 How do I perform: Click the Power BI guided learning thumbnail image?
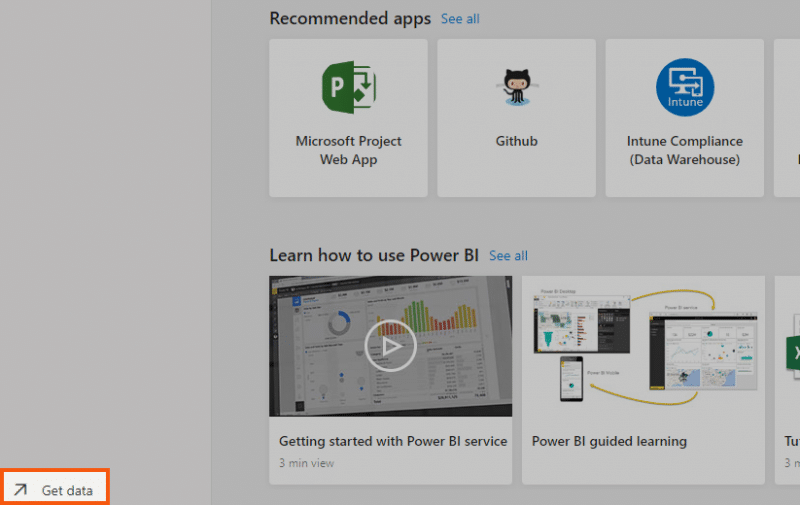pyautogui.click(x=643, y=346)
